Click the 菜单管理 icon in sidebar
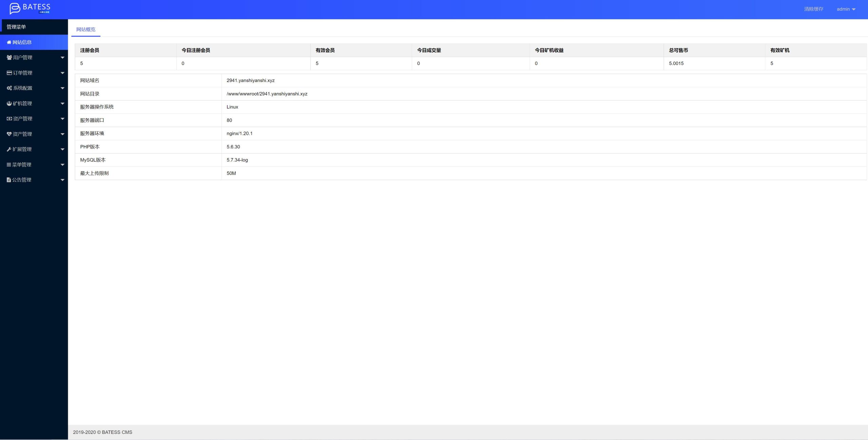 (x=8, y=164)
